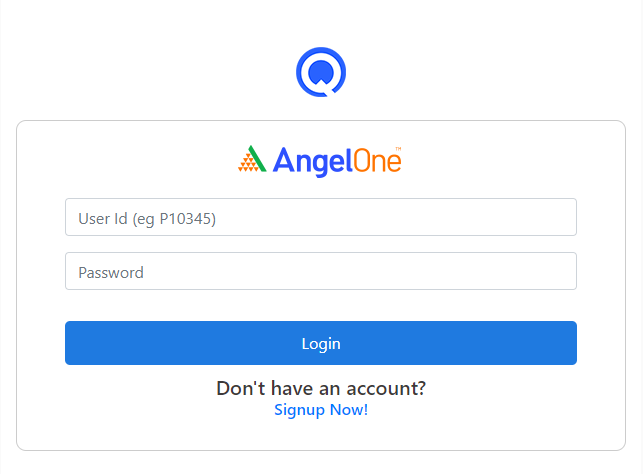The width and height of the screenshot is (643, 474).
Task: Focus the User Id input field
Action: pyautogui.click(x=321, y=217)
